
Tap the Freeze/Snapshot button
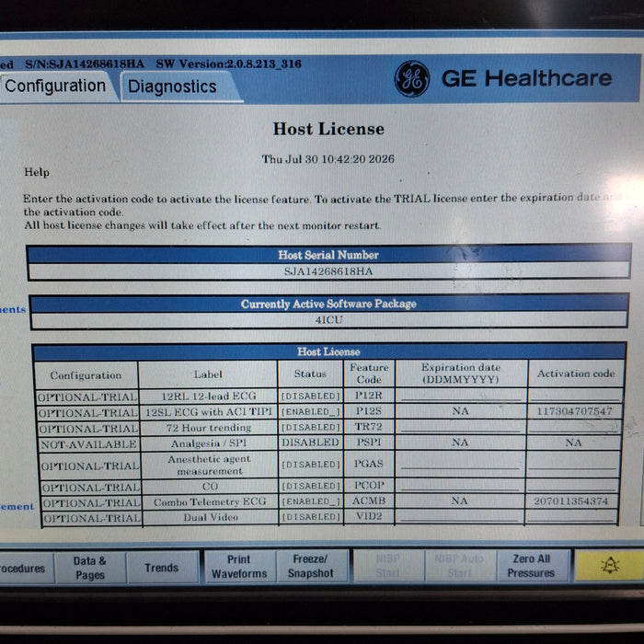click(311, 566)
